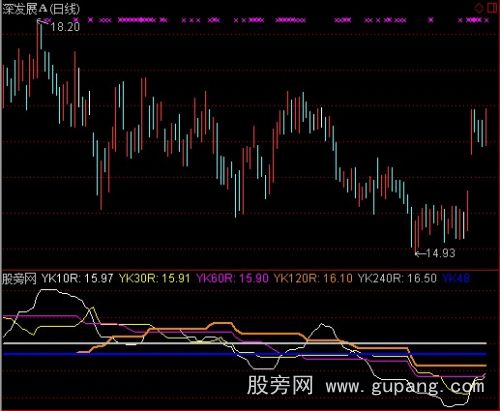Click the blue YK48 indicator label
This screenshot has width=500, height=411.
pyautogui.click(x=456, y=278)
